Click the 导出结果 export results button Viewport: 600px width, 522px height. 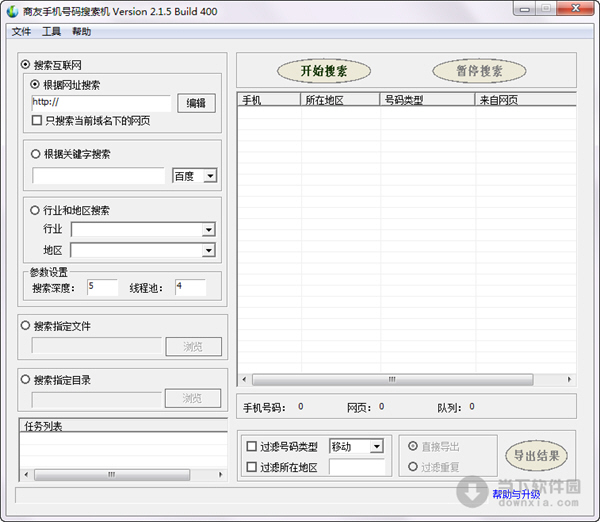pos(537,455)
